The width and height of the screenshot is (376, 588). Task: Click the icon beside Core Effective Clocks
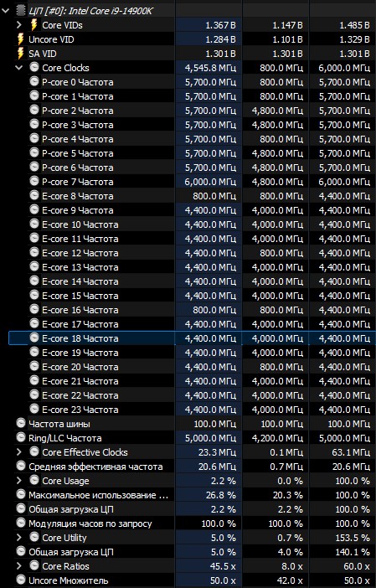pos(34,452)
